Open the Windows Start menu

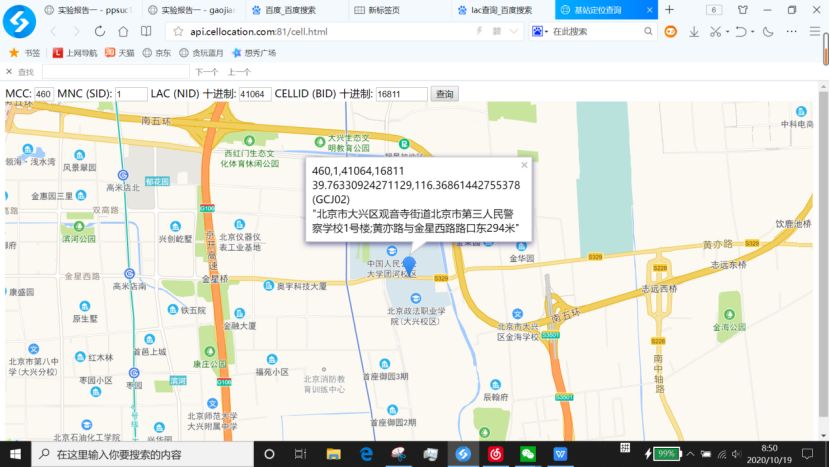click(x=15, y=454)
